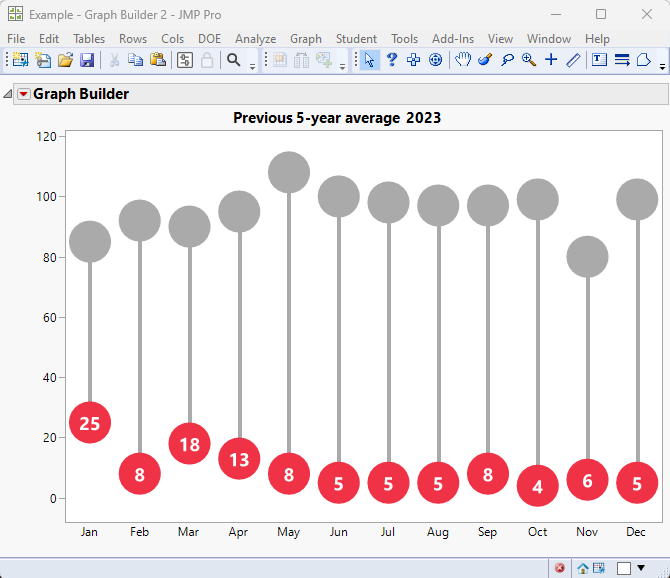Choose the Lasso selection tool
The image size is (670, 578).
point(507,59)
